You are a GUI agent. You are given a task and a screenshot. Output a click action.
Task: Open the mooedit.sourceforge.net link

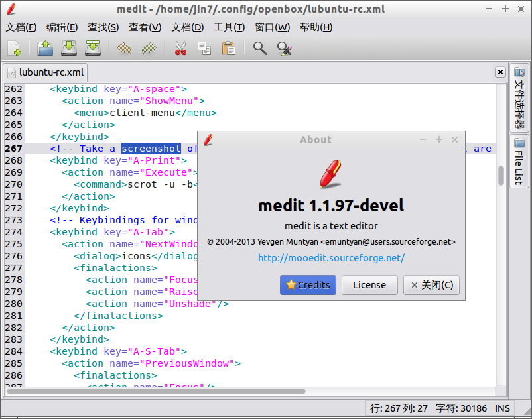[331, 258]
